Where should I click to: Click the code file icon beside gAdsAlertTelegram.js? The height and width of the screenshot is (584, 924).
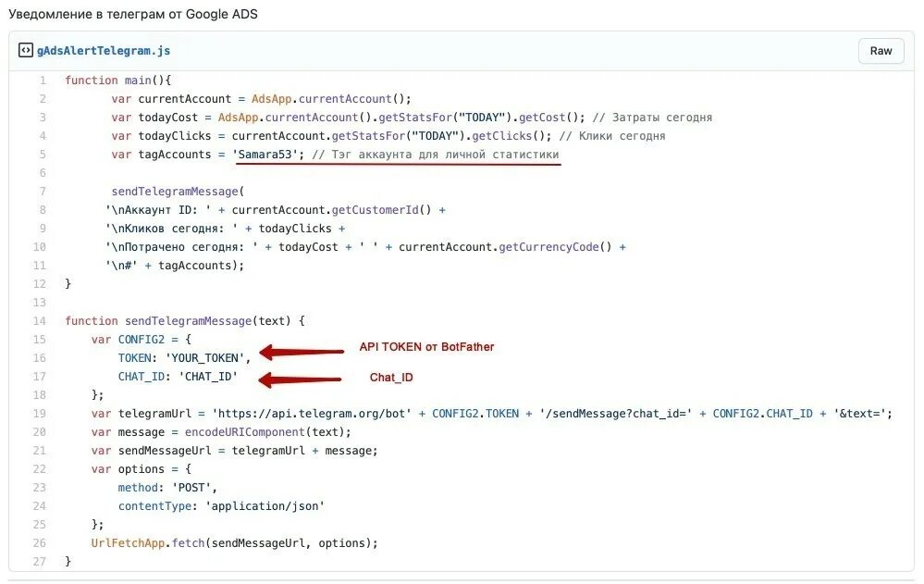point(25,51)
